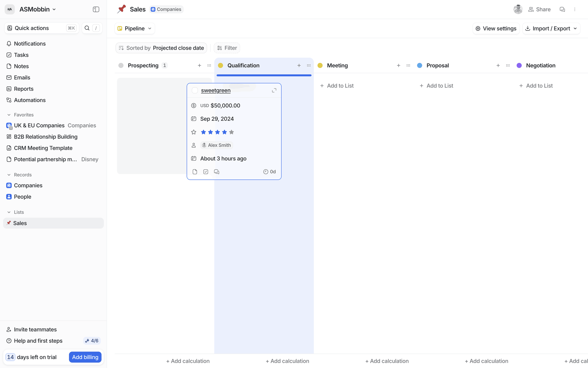Viewport: 588px width, 368px height.
Task: Open the Quick actions field
Action: (42, 28)
